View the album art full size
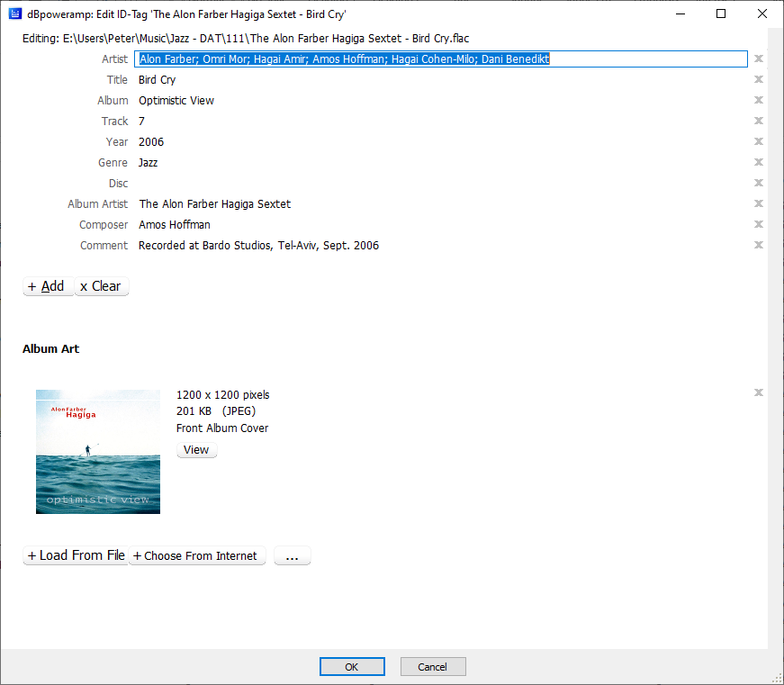Viewport: 784px width, 685px height. click(x=196, y=450)
